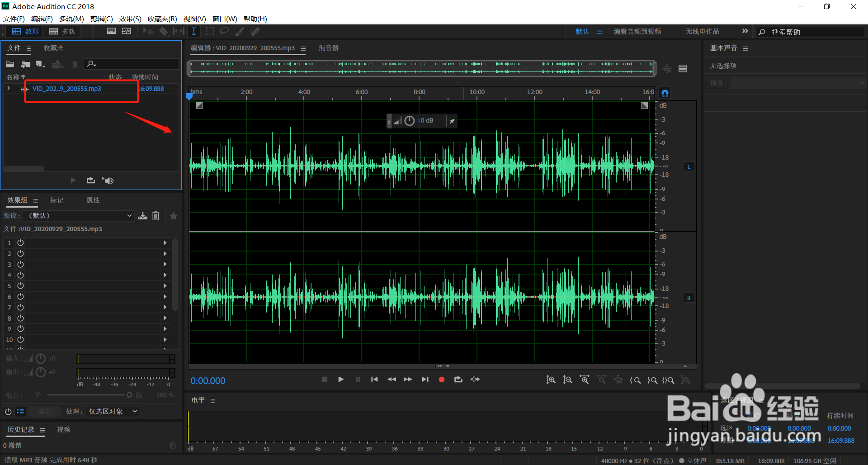Show the spectral frequency display
Screen dimensions: 868x465
point(111,31)
